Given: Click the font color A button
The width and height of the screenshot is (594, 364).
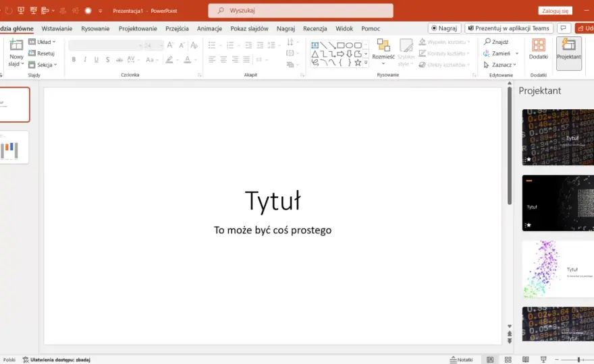Looking at the screenshot, I should click(188, 59).
